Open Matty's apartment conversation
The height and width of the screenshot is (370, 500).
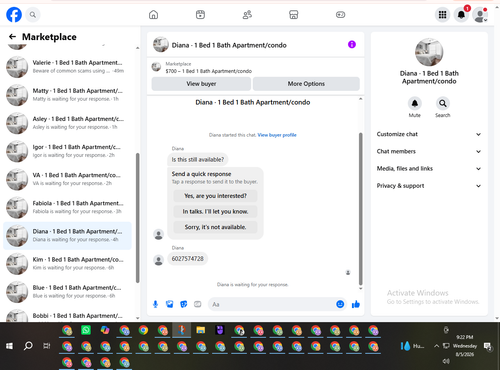[67, 95]
